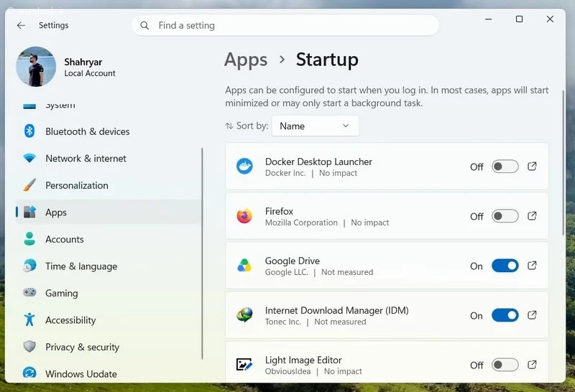Click the Sort by arrows icon
This screenshot has width=575, height=392.
point(229,126)
